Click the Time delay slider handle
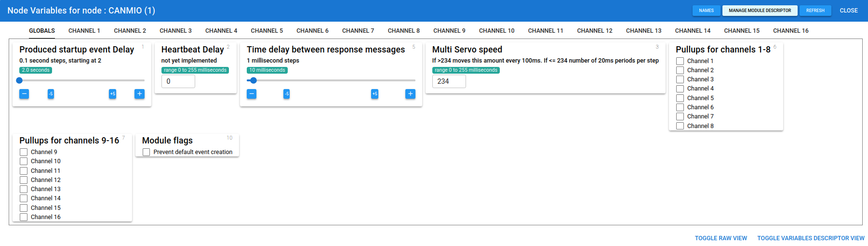 tap(254, 80)
